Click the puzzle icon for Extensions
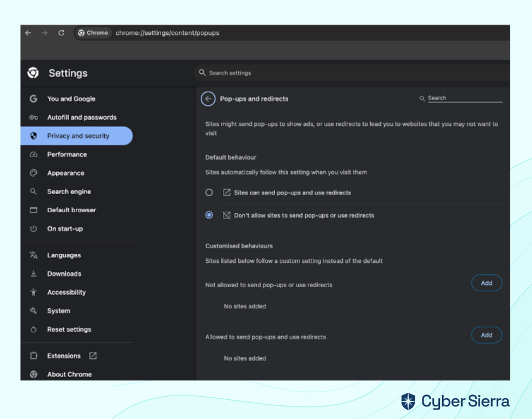The image size is (532, 419). [x=33, y=356]
